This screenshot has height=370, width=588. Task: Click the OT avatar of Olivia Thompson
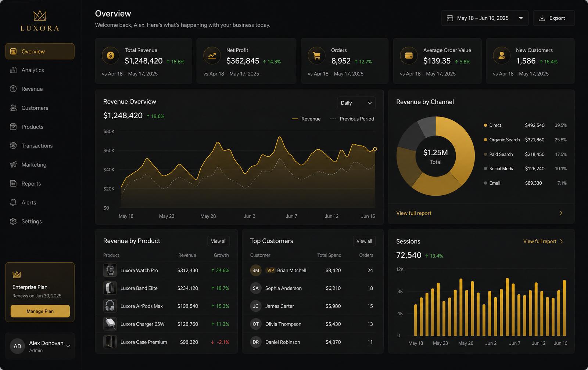[256, 324]
